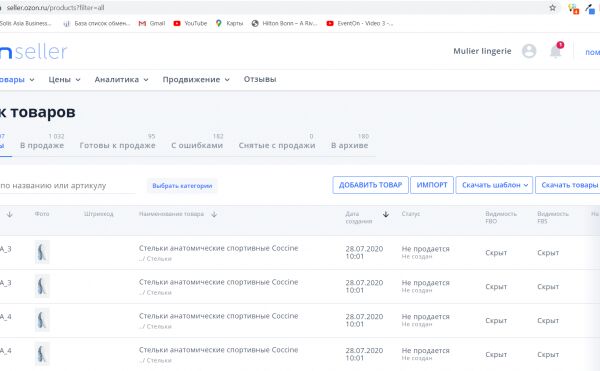Click the Скачать товары button
Image resolution: width=600 pixels, height=371 pixels.
click(x=568, y=185)
